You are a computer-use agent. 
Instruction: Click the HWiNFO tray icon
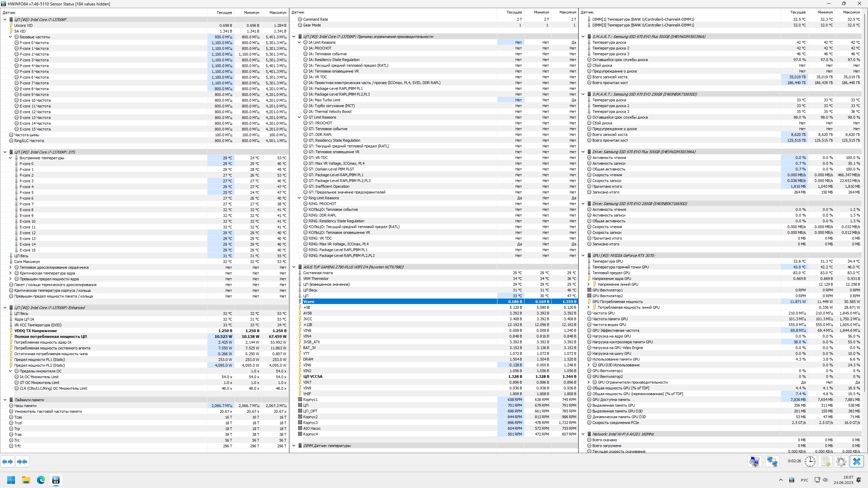pyautogui.click(x=792, y=480)
